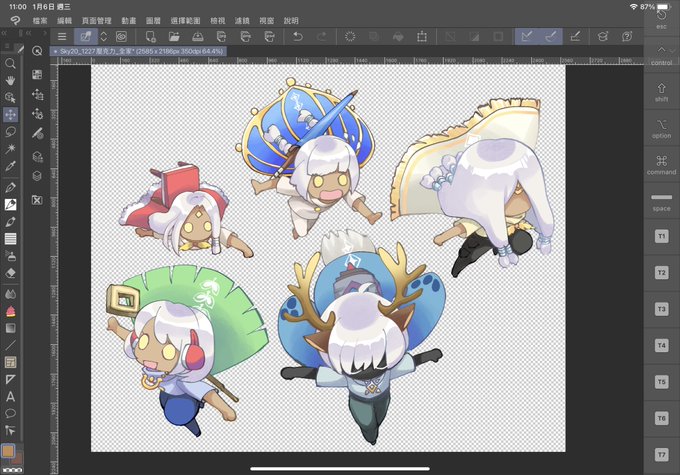Image resolution: width=680 pixels, height=475 pixels.
Task: Tap the T7 edge keyboard key
Action: point(661,455)
